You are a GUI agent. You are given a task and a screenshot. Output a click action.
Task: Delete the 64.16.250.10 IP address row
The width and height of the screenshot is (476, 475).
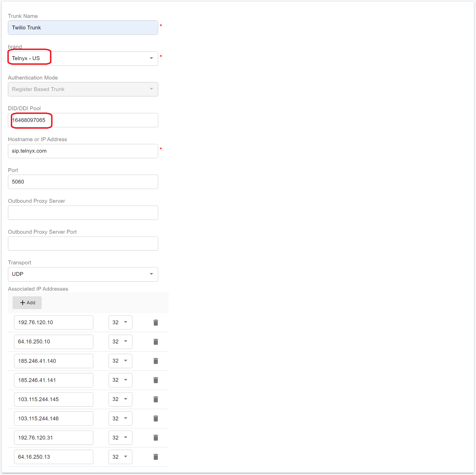(x=156, y=342)
